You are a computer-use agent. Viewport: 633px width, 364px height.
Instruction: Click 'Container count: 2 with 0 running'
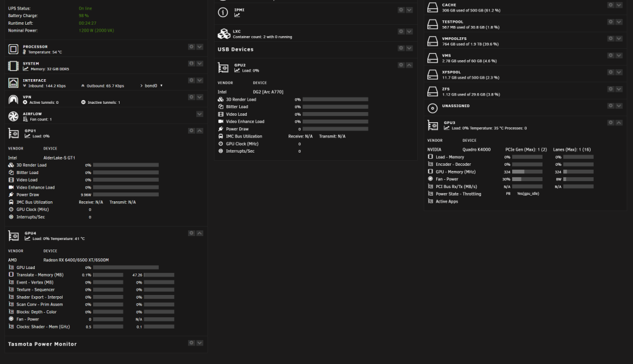[263, 37]
